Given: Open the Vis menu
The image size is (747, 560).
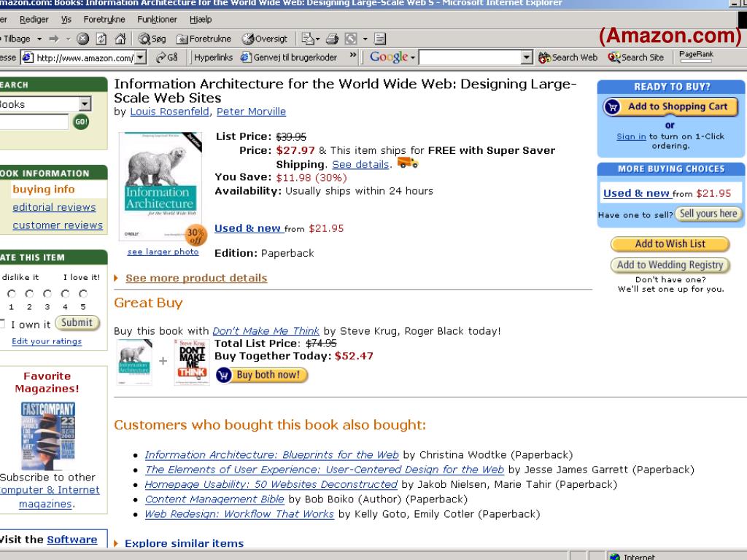Looking at the screenshot, I should pyautogui.click(x=66, y=20).
